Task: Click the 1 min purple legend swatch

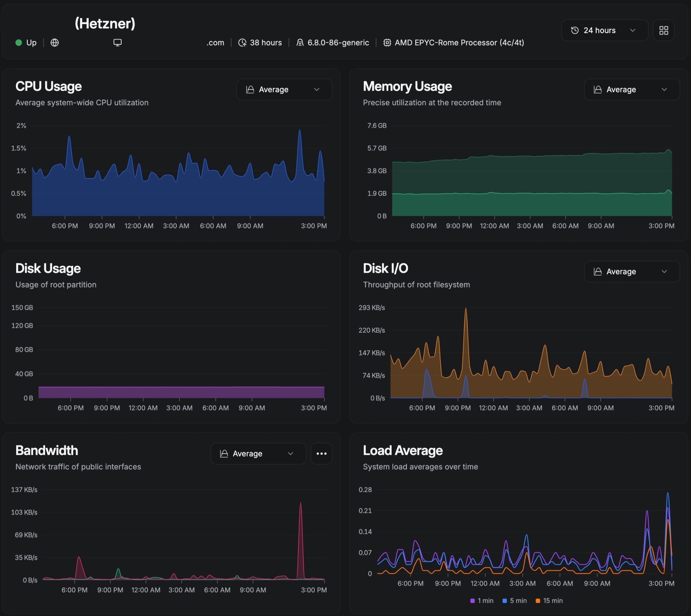Action: (472, 601)
